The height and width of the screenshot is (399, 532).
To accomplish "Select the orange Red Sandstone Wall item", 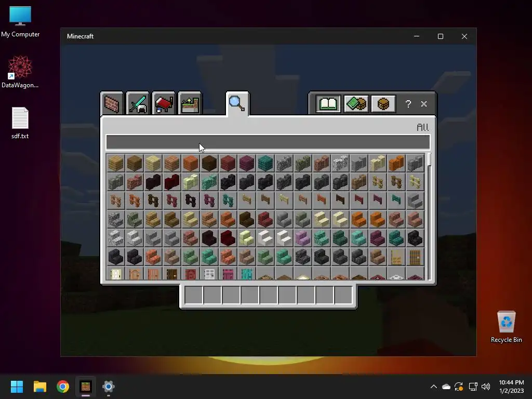I will 396,163.
